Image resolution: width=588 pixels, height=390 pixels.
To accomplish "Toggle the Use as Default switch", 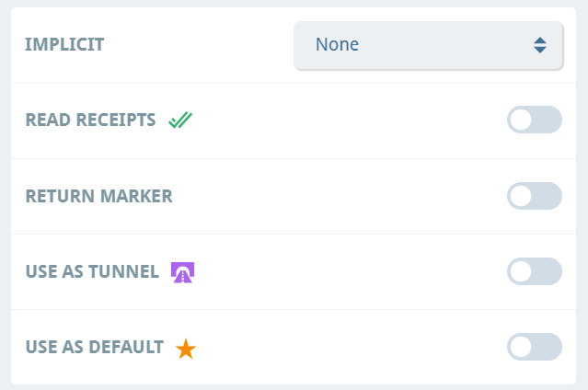I will (535, 347).
